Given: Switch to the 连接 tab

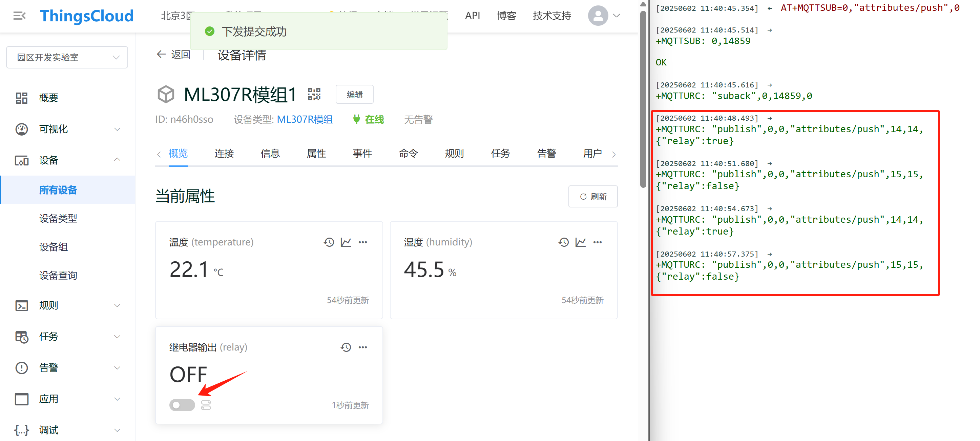Looking at the screenshot, I should click(224, 154).
